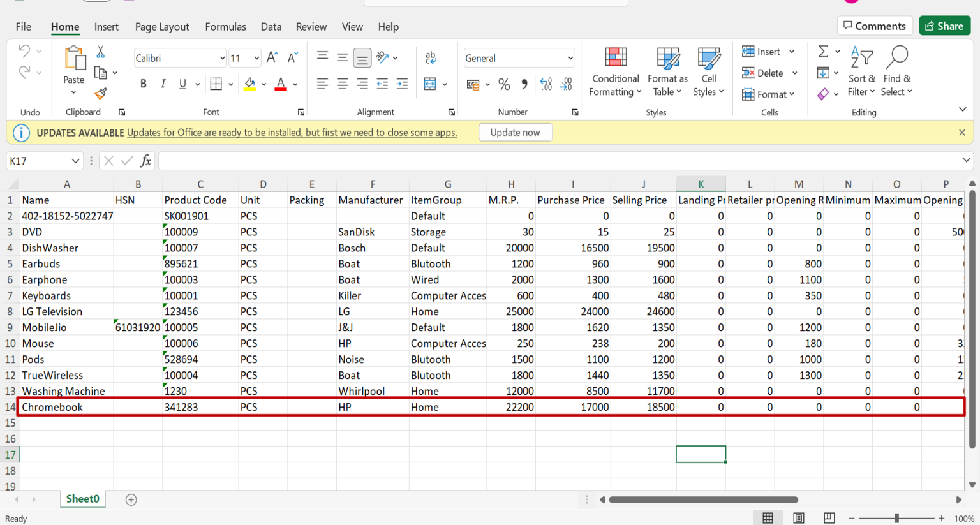Toggle Bold formatting
This screenshot has width=980, height=525.
144,84
